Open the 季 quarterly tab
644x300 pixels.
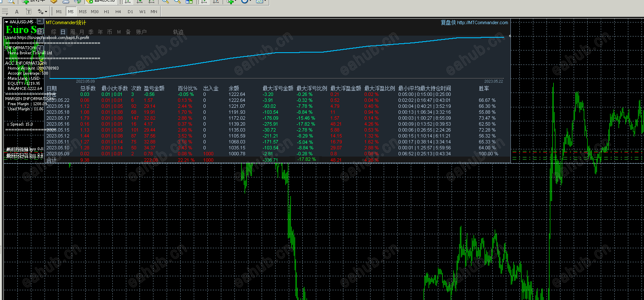[x=91, y=32]
